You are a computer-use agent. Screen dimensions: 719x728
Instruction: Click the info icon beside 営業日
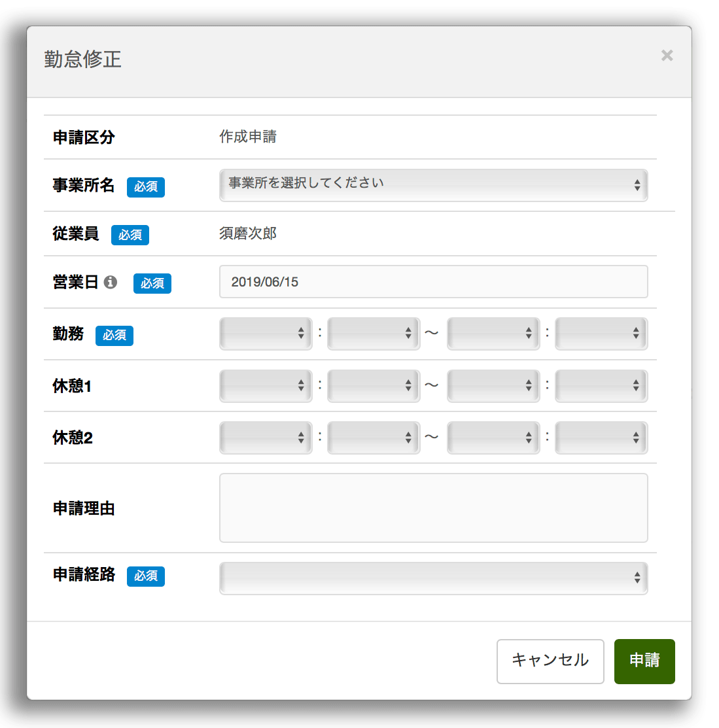click(111, 282)
